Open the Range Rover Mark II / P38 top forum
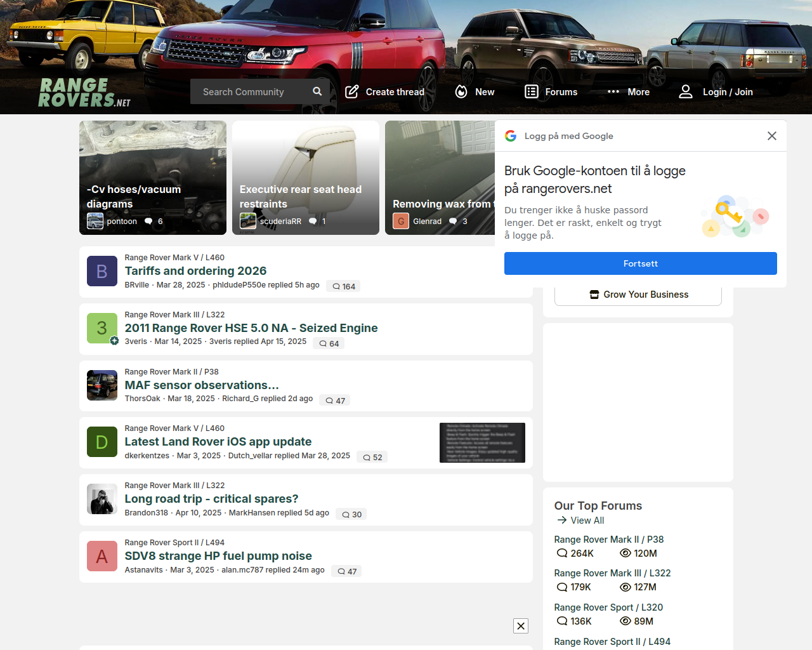 (x=609, y=540)
